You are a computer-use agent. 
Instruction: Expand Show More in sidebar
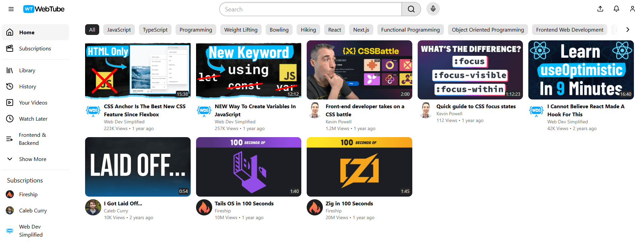point(35,159)
